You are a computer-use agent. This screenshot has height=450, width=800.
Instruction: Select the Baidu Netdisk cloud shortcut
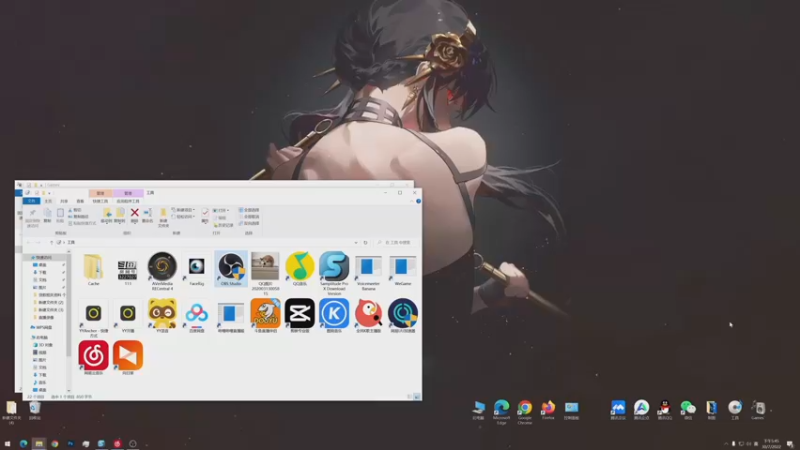tap(196, 316)
